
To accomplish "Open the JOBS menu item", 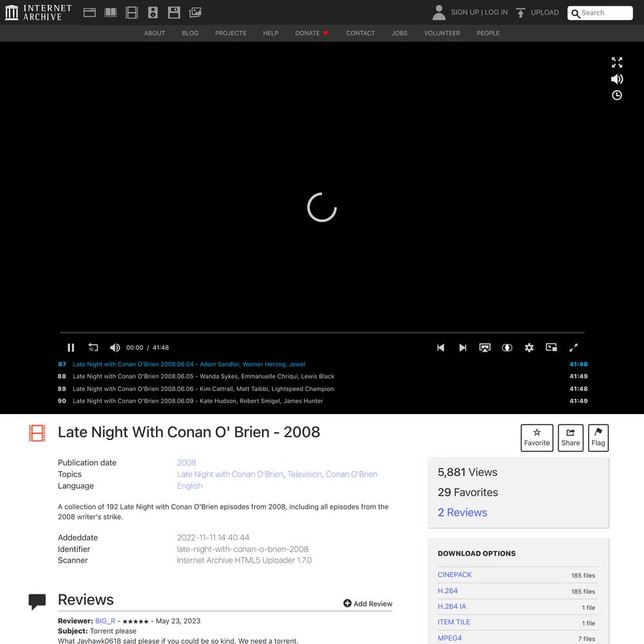I will (x=400, y=33).
